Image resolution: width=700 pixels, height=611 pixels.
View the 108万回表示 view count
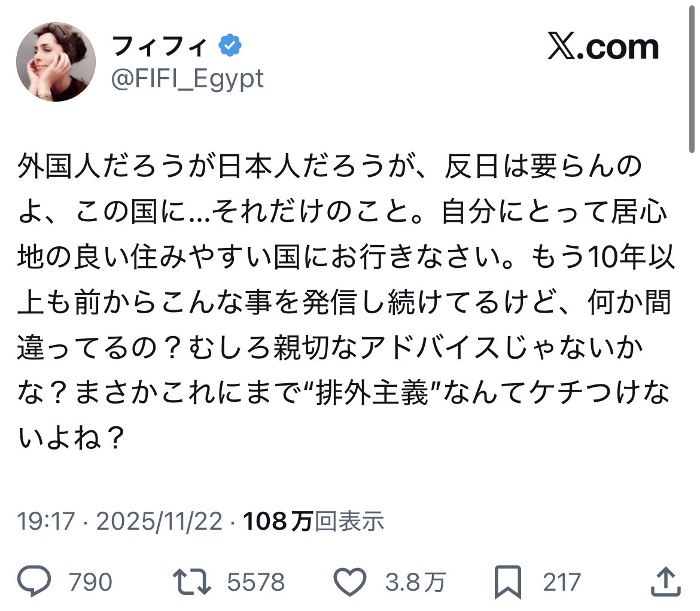314,521
